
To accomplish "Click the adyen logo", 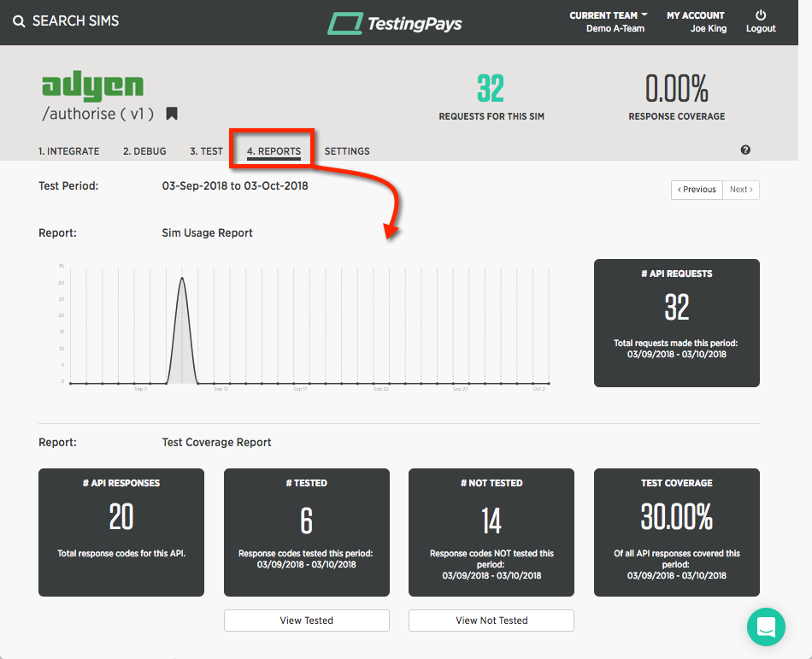I will [92, 85].
